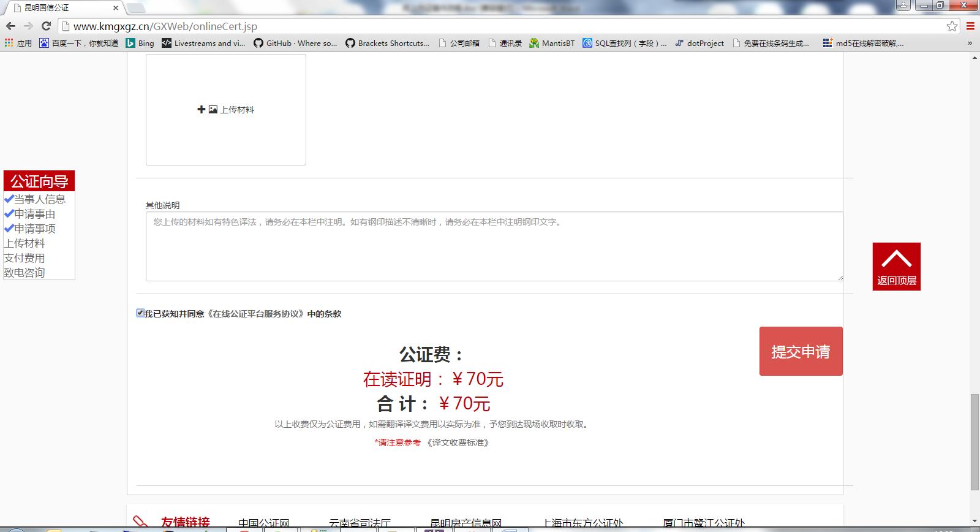Viewport: 980px width, 532px height.
Task: Open the GitHub bookmark
Action: point(295,43)
